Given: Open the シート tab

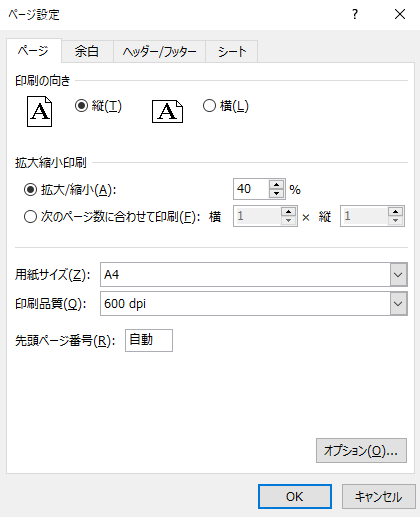Looking at the screenshot, I should pos(232,52).
